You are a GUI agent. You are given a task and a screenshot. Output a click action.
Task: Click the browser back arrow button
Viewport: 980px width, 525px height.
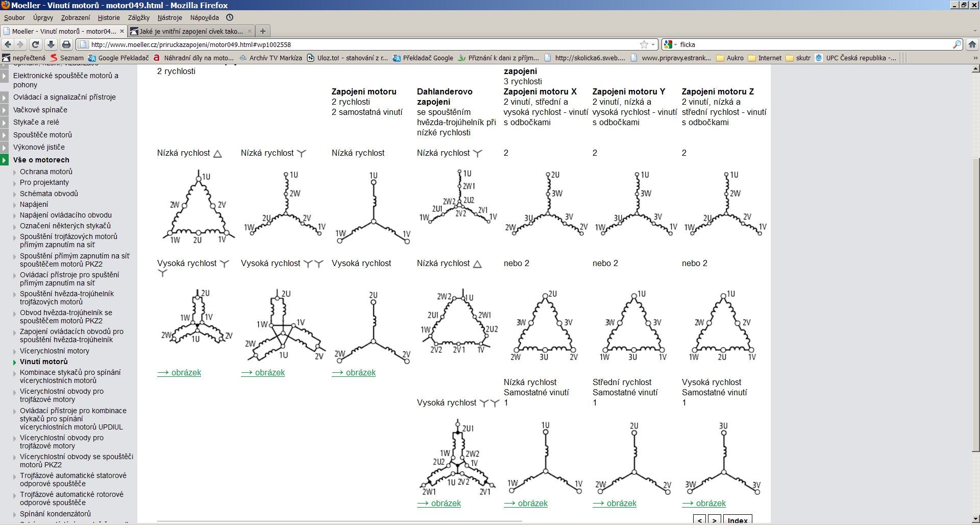(x=8, y=44)
